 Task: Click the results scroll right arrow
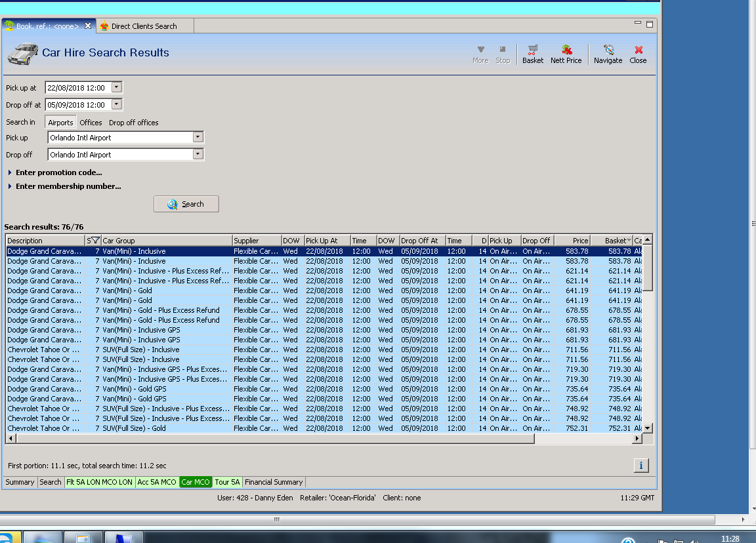click(637, 439)
